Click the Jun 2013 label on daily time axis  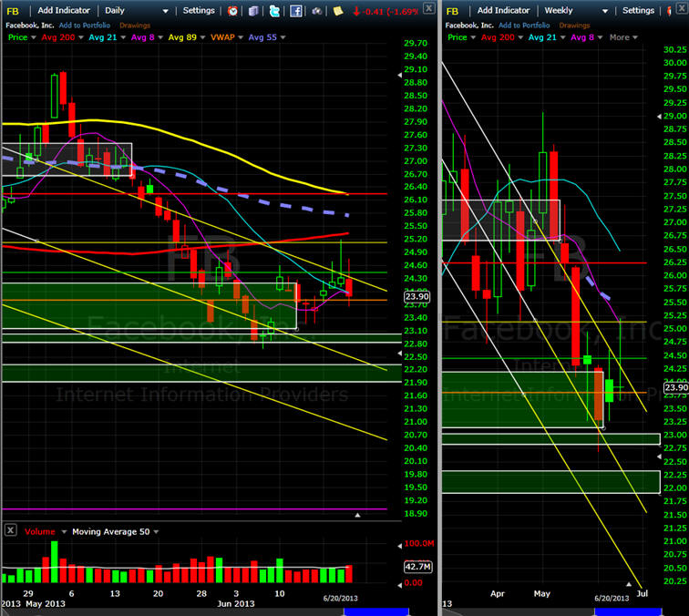point(236,603)
